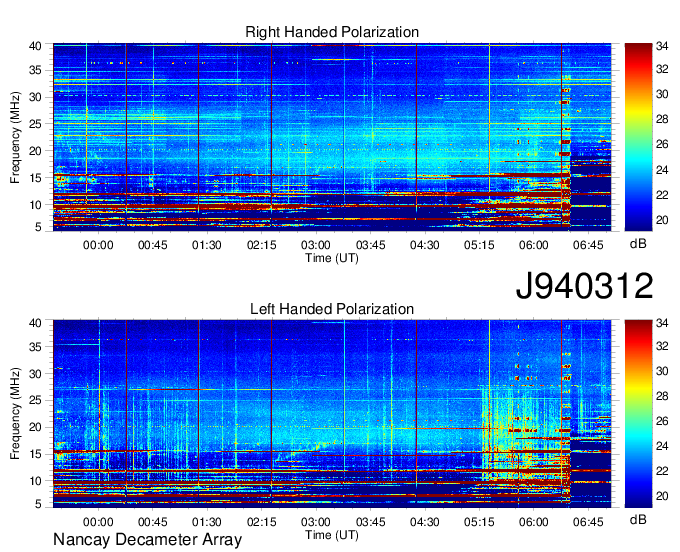Click the "Left Handed Polarization" plot title
This screenshot has height=552, width=680.
tap(332, 309)
